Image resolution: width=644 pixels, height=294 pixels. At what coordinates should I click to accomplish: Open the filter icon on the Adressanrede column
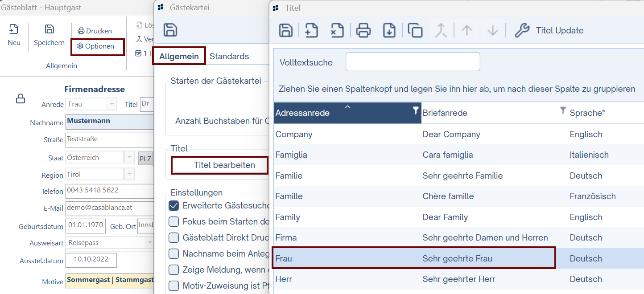416,110
